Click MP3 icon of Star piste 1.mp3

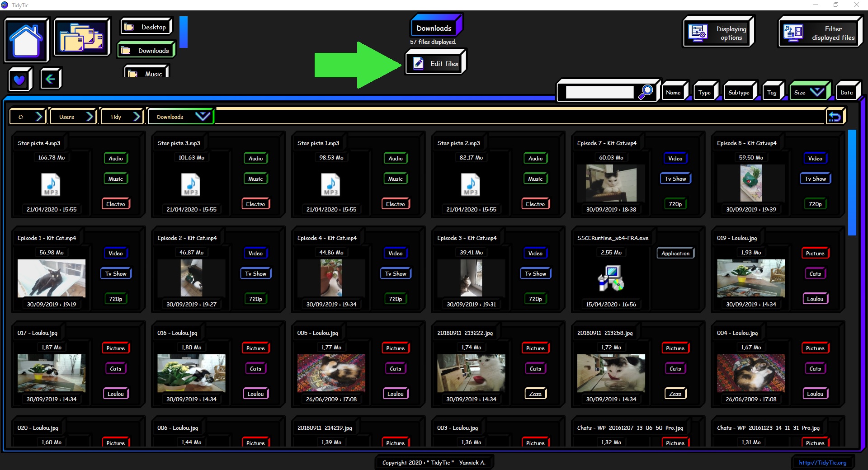tap(330, 184)
